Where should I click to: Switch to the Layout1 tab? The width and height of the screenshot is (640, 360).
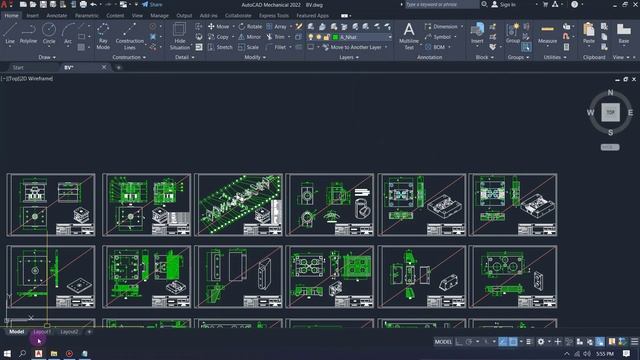(42, 332)
